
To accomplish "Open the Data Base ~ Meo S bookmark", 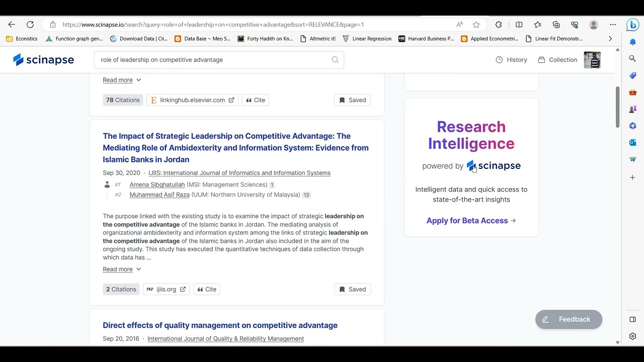I will tap(202, 39).
